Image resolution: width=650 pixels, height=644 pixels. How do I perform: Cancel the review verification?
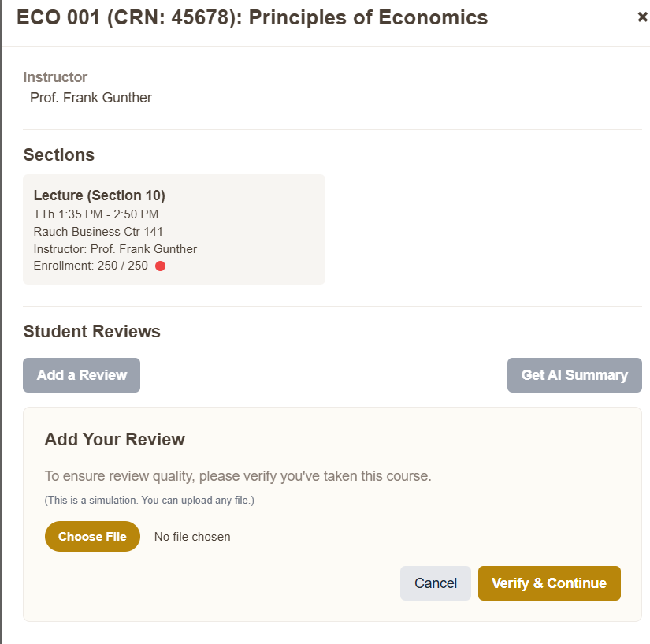(435, 583)
